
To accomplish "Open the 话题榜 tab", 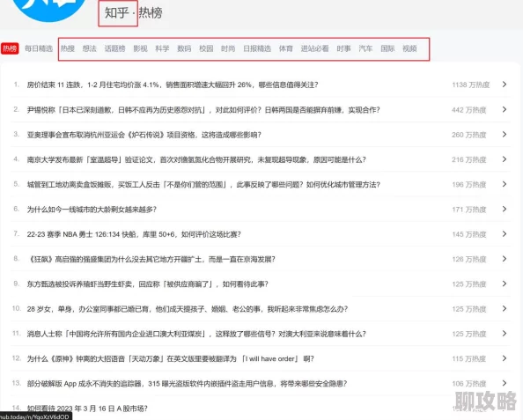I will (114, 48).
